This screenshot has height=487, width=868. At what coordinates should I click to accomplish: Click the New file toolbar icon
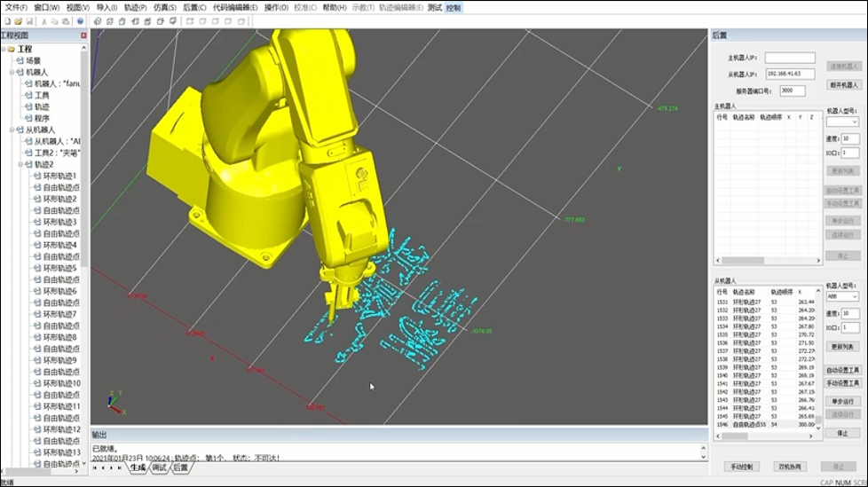click(x=6, y=20)
